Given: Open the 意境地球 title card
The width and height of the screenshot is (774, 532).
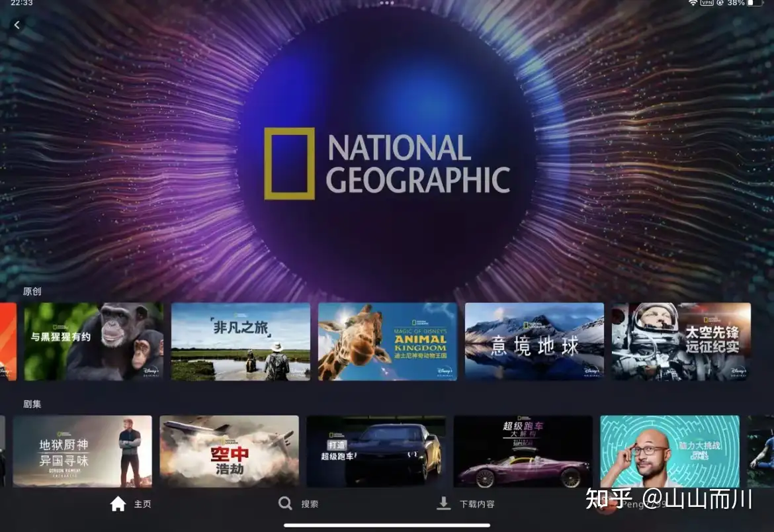Looking at the screenshot, I should tap(535, 341).
